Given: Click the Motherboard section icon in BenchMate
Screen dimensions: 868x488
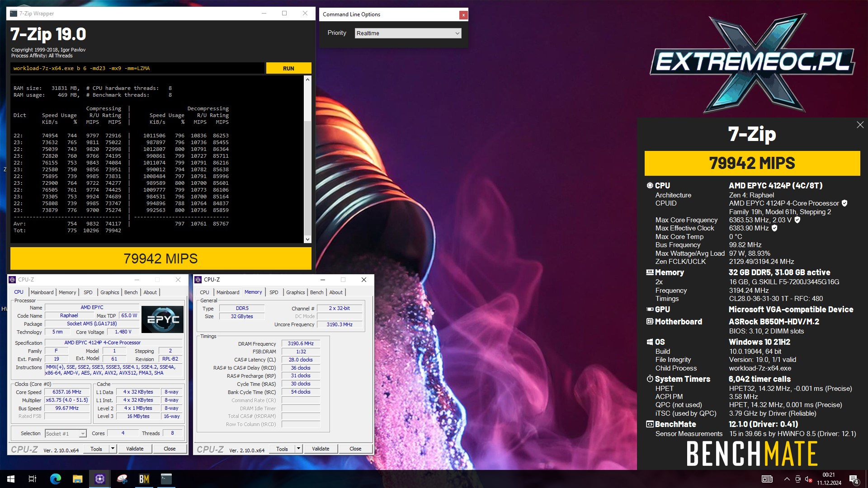Looking at the screenshot, I should [x=650, y=322].
